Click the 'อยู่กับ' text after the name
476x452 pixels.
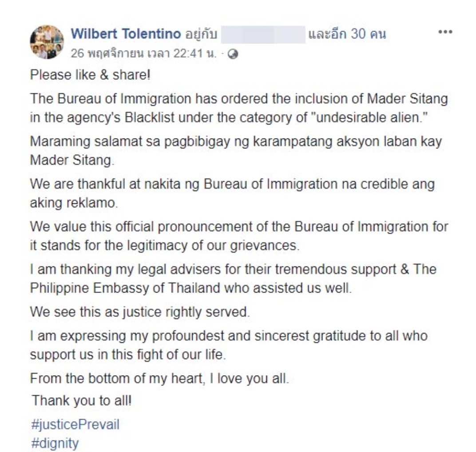(201, 34)
